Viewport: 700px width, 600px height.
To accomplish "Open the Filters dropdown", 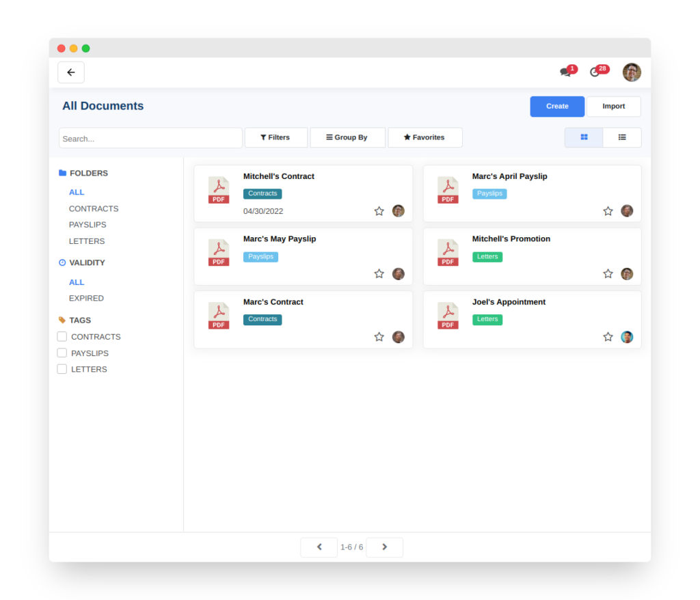I will point(275,137).
